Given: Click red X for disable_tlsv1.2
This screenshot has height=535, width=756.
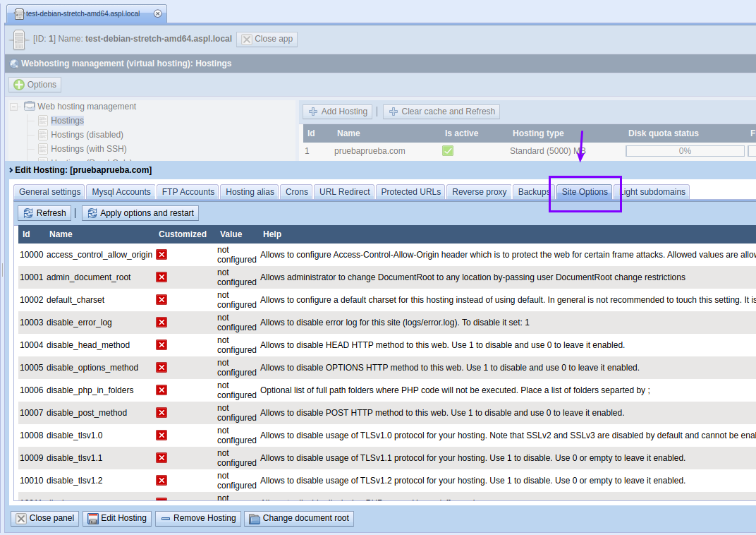Looking at the screenshot, I should tap(161, 481).
